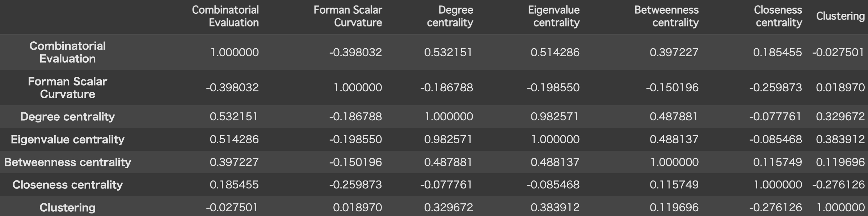Select the Clustering row label
The image size is (868, 216).
pyautogui.click(x=68, y=208)
